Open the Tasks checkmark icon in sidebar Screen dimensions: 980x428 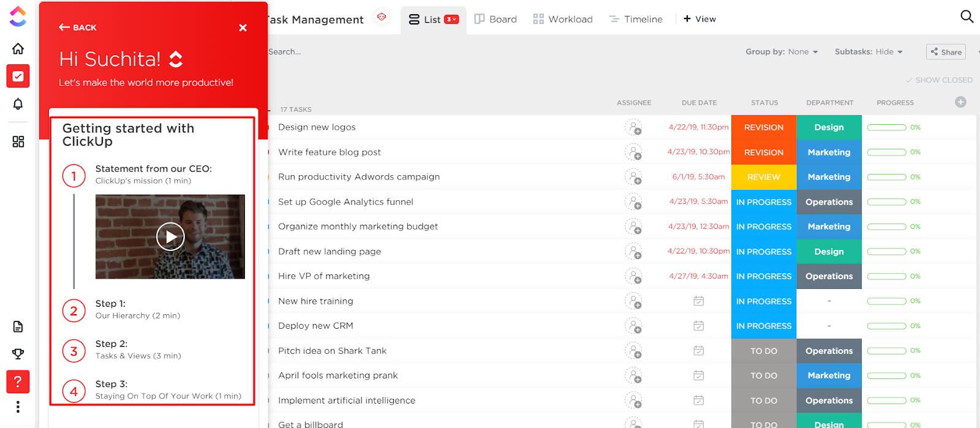pos(18,77)
